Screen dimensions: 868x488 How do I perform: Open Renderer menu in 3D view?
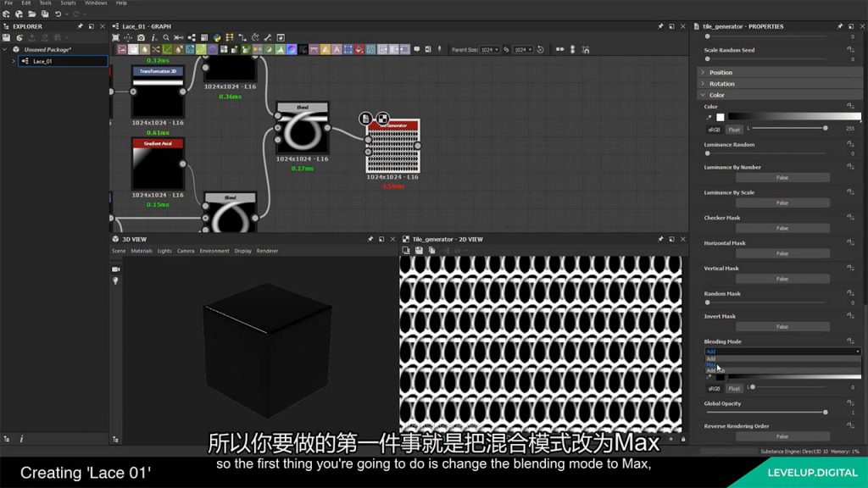[x=267, y=251]
